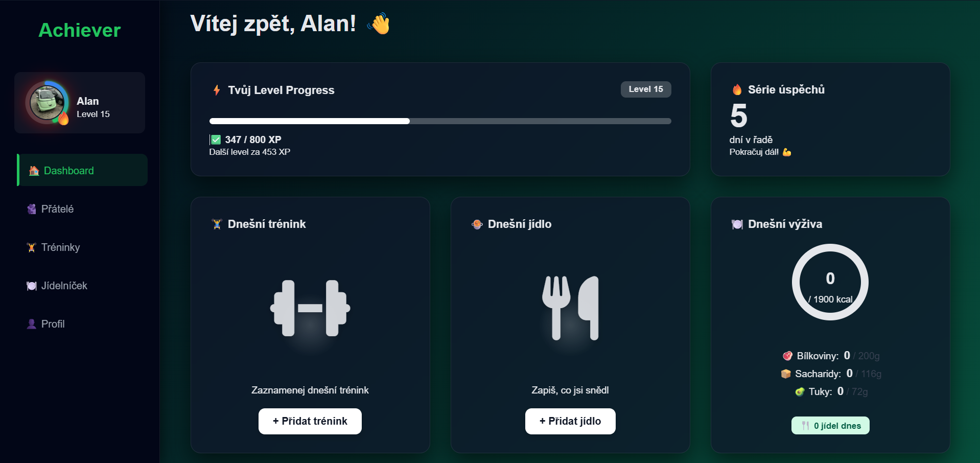The image size is (980, 463).
Task: Click the large dumbbell workout icon
Action: 310,308
